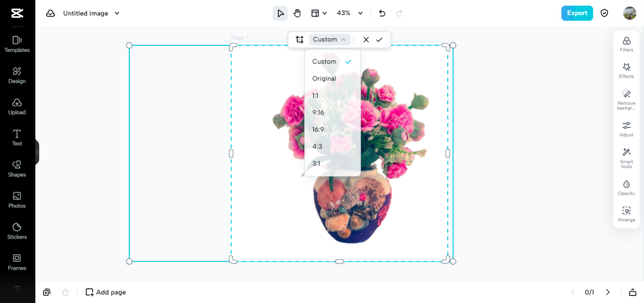Click the crop tool icon

[299, 39]
